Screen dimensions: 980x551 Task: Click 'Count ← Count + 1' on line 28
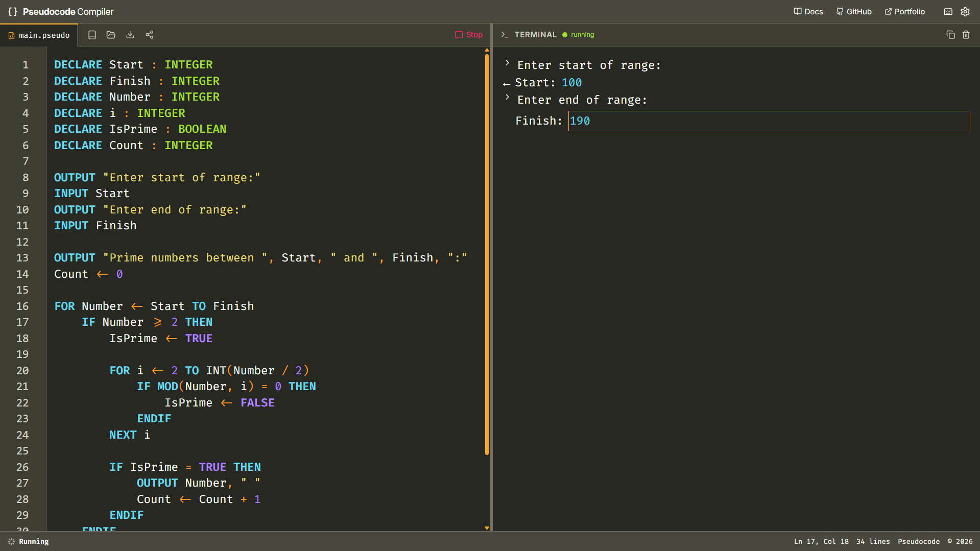(x=199, y=499)
